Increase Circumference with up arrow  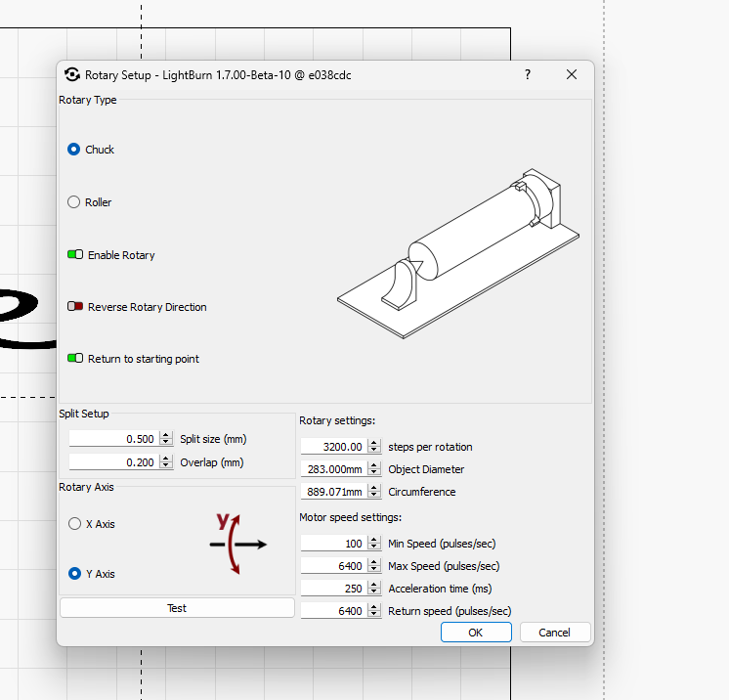374,488
